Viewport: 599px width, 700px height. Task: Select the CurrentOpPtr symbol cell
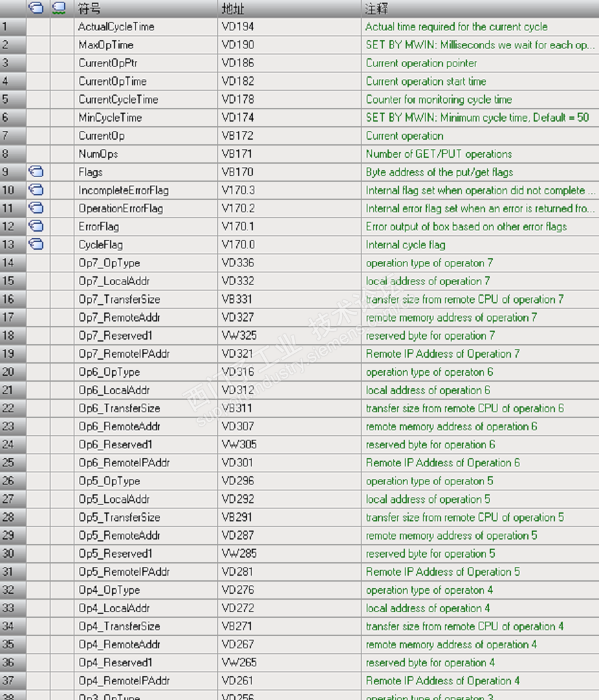[146, 63]
